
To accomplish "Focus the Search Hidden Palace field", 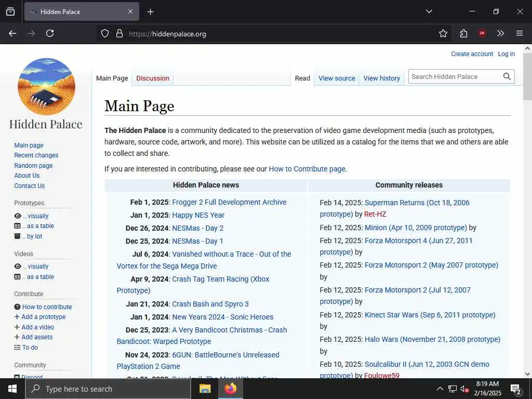I will click(x=455, y=77).
